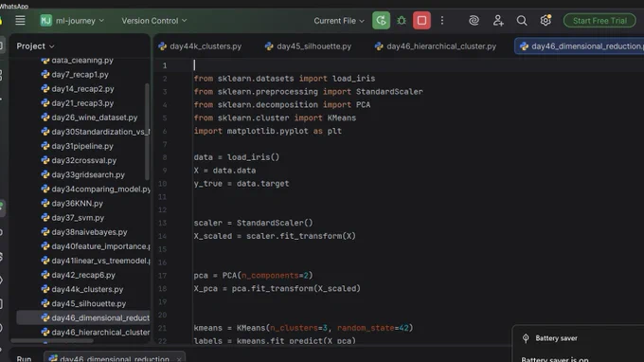Click "random_state" parameter on line 21
The height and width of the screenshot is (362, 644).
click(366, 328)
